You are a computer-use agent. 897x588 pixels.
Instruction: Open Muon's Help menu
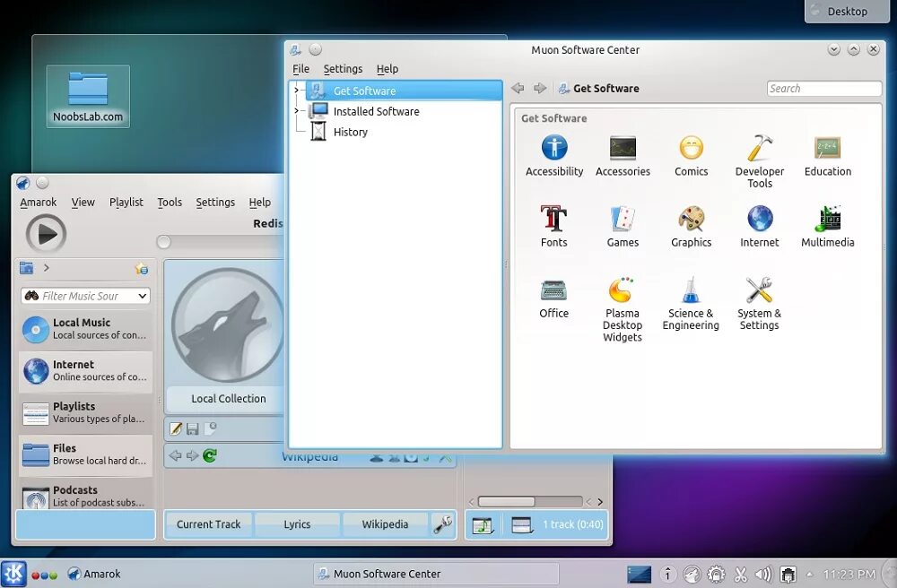point(388,69)
